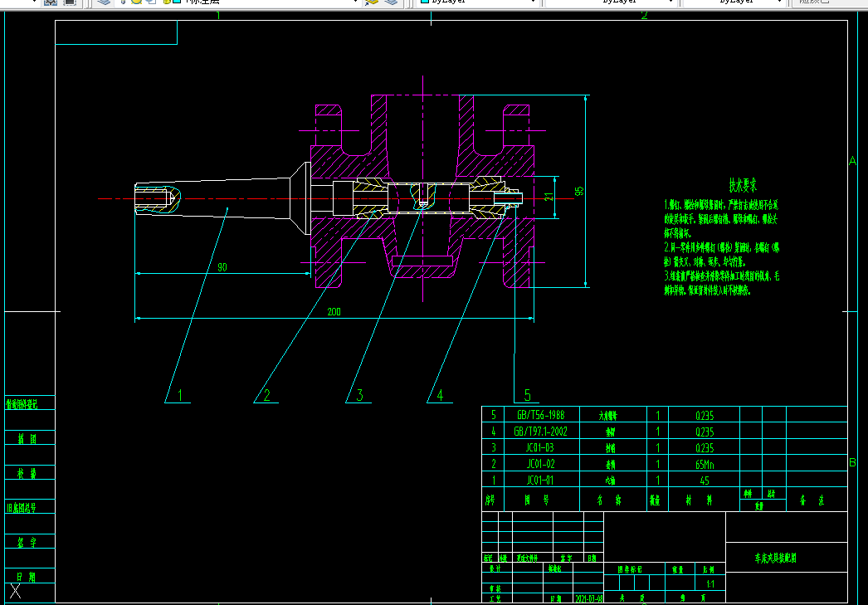This screenshot has height=605, width=868.
Task: Click the 90 dimension text
Action: click(222, 267)
